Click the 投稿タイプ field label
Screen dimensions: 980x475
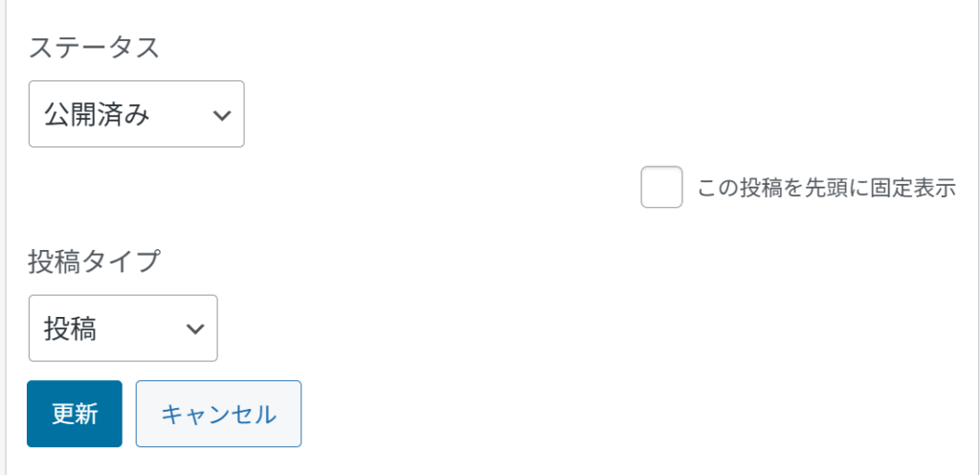94,261
